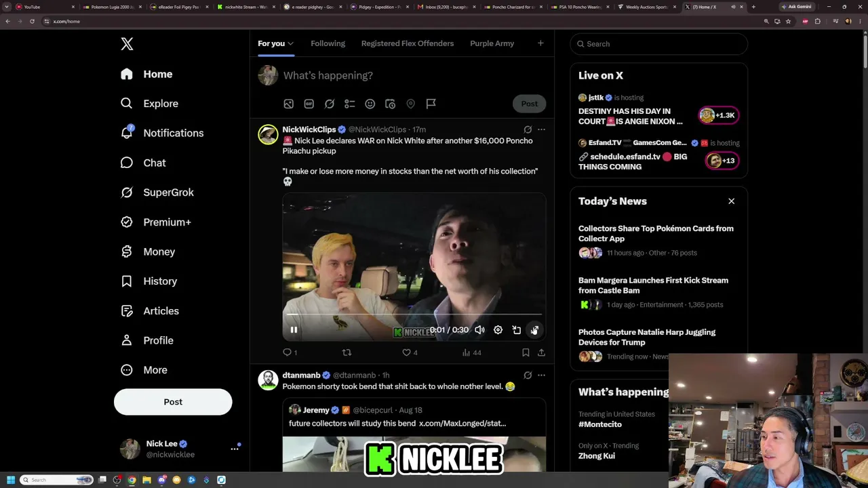View analytics for NickWickClips post
The image size is (868, 488).
(471, 352)
